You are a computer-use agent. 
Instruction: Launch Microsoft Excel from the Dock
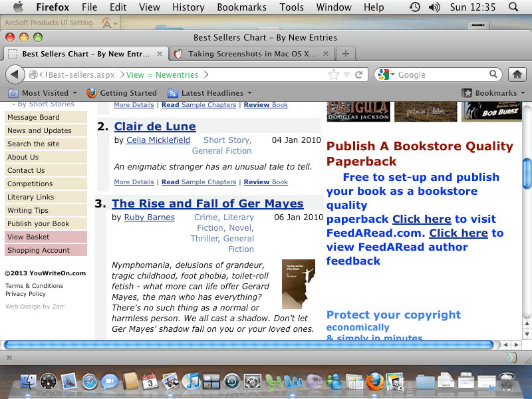[x=273, y=381]
